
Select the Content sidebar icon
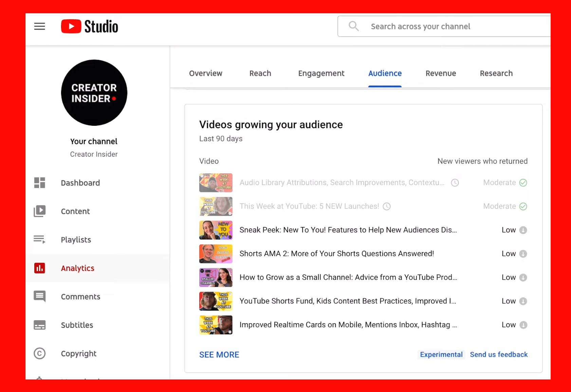coord(40,211)
